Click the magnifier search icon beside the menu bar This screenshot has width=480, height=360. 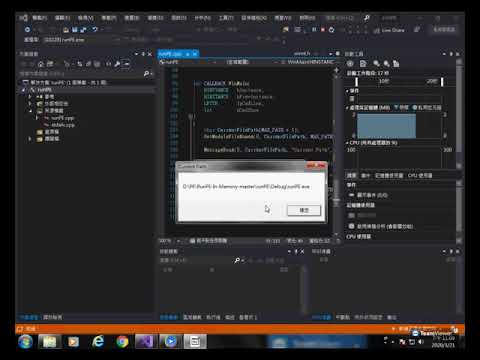(367, 18)
